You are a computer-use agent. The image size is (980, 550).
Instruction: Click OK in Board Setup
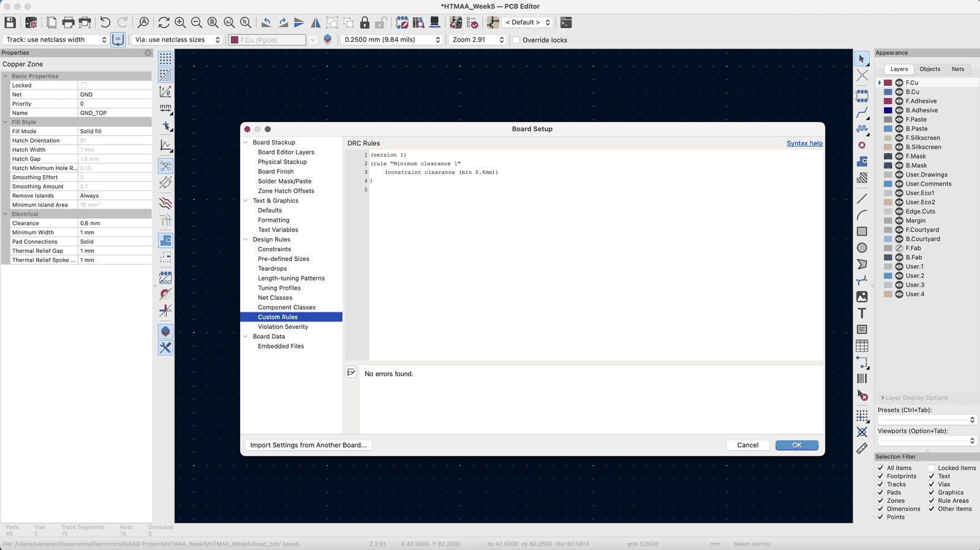click(x=797, y=445)
